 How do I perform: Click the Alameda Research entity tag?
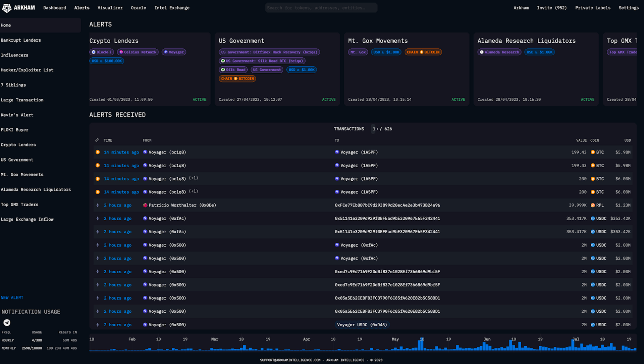[499, 52]
